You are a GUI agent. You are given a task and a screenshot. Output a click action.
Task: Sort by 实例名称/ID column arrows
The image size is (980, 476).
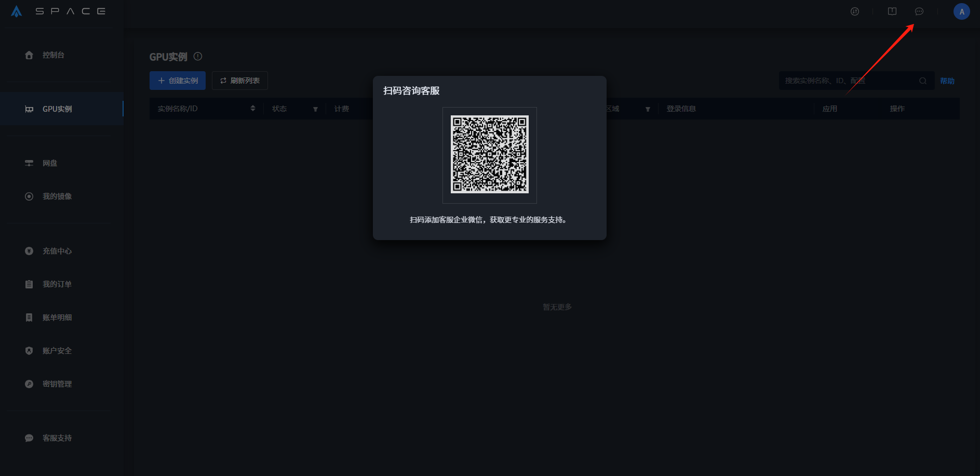pyautogui.click(x=253, y=108)
